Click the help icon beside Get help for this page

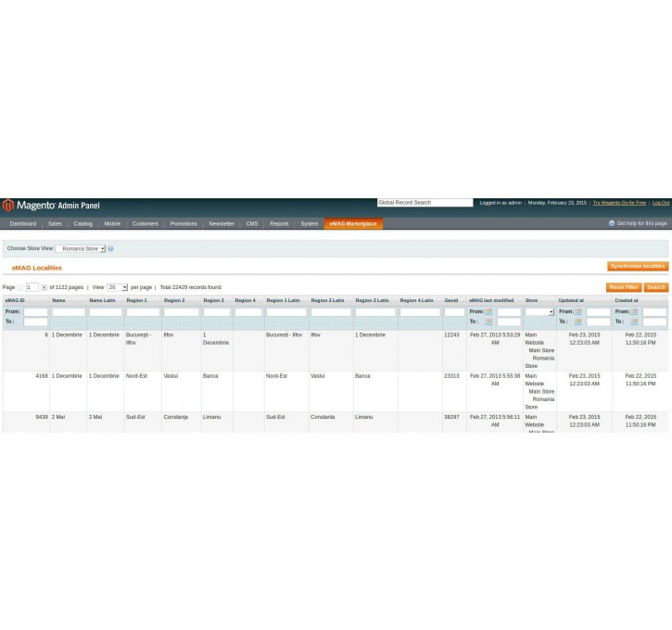pos(612,223)
